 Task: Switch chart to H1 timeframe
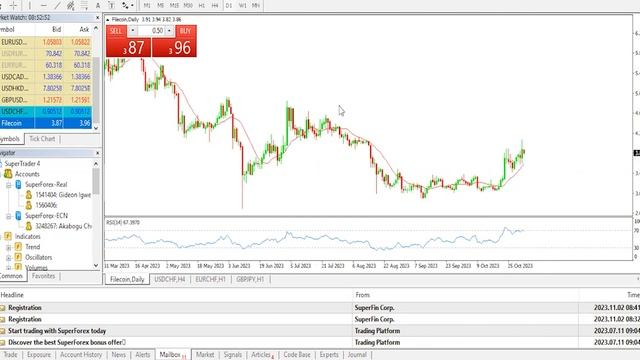[x=202, y=5]
